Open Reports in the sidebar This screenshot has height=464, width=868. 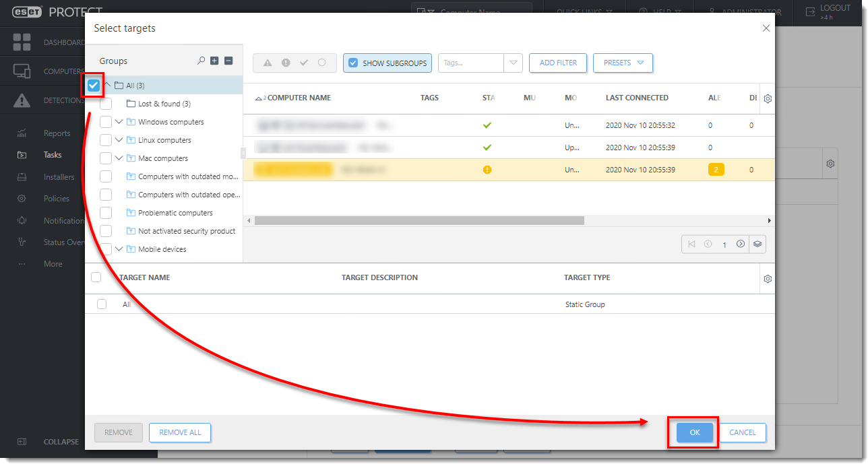[57, 133]
